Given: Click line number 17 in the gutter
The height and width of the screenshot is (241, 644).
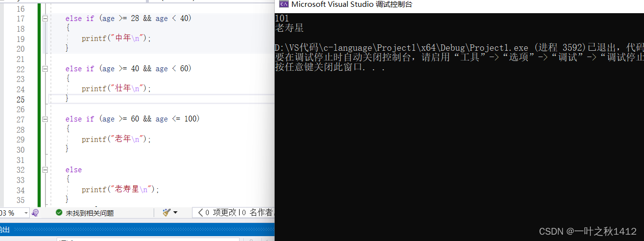Looking at the screenshot, I should [x=20, y=19].
